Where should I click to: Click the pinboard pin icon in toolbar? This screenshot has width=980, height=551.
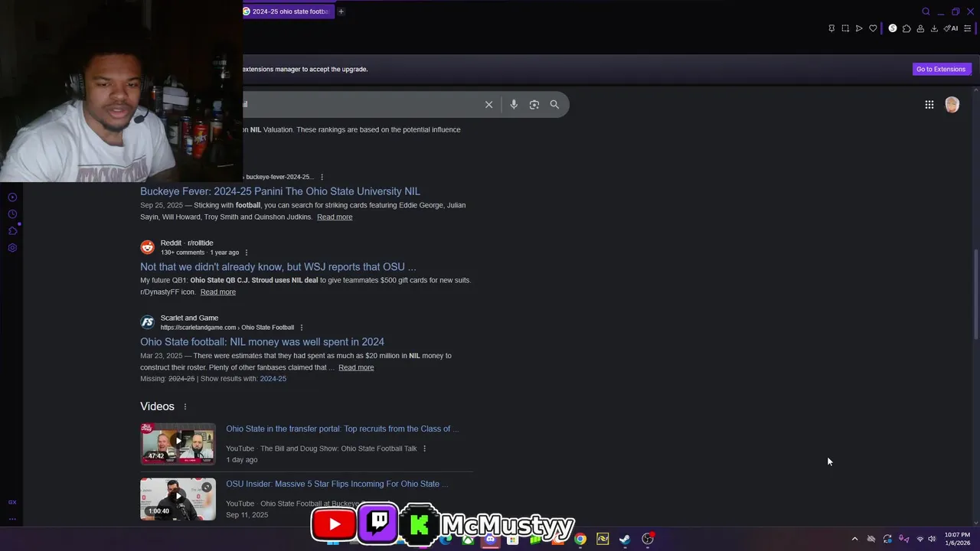point(831,28)
